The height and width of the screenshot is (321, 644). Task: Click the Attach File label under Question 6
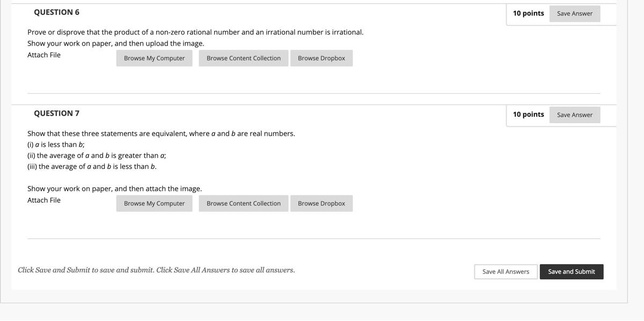pos(44,54)
